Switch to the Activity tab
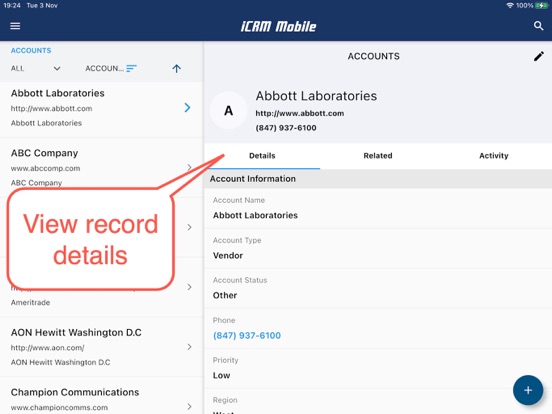Screen dimensions: 552x414 pyautogui.click(x=494, y=156)
